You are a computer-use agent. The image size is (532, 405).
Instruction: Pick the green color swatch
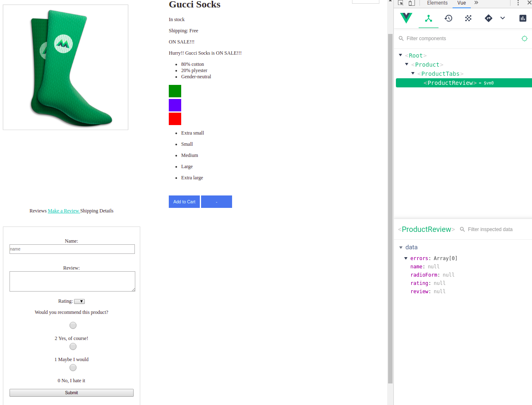click(175, 91)
